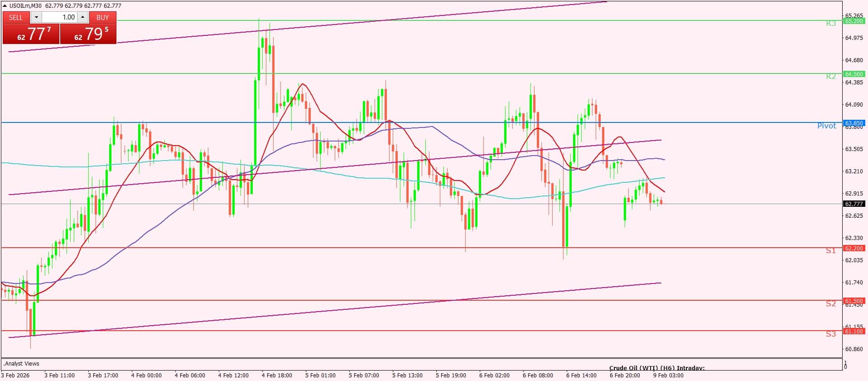Click the current price 62.777 marker
Screen dimensions: 868x381
[x=854, y=204]
